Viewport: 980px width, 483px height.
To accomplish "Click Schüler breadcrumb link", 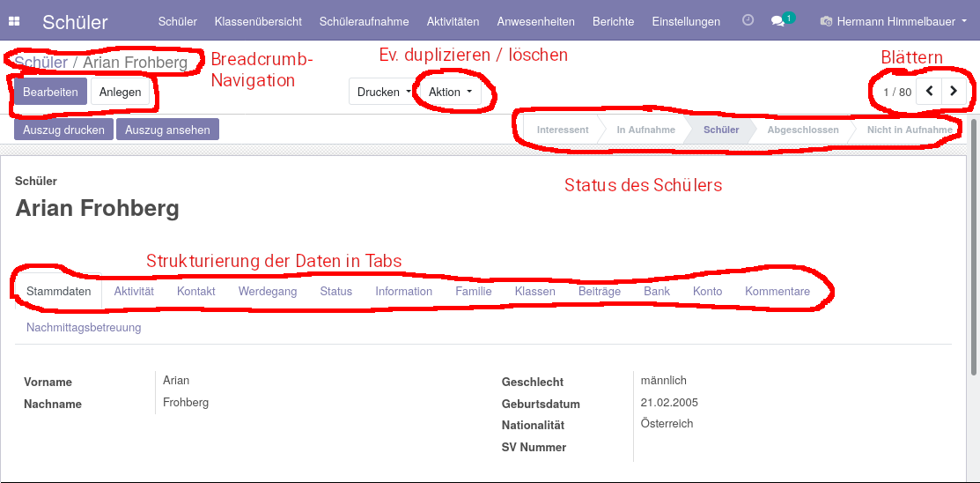I will pyautogui.click(x=41, y=63).
